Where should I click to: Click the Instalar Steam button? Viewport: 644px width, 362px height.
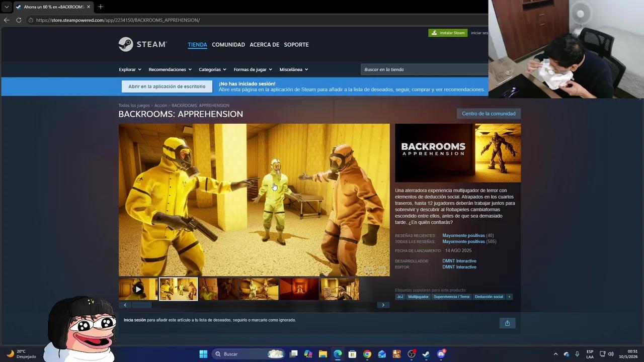pos(448,33)
